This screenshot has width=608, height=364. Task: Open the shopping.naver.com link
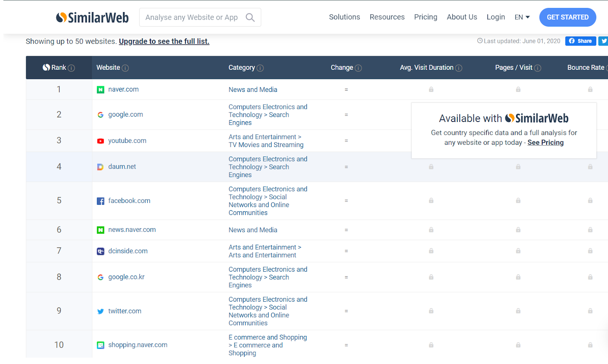pos(138,345)
